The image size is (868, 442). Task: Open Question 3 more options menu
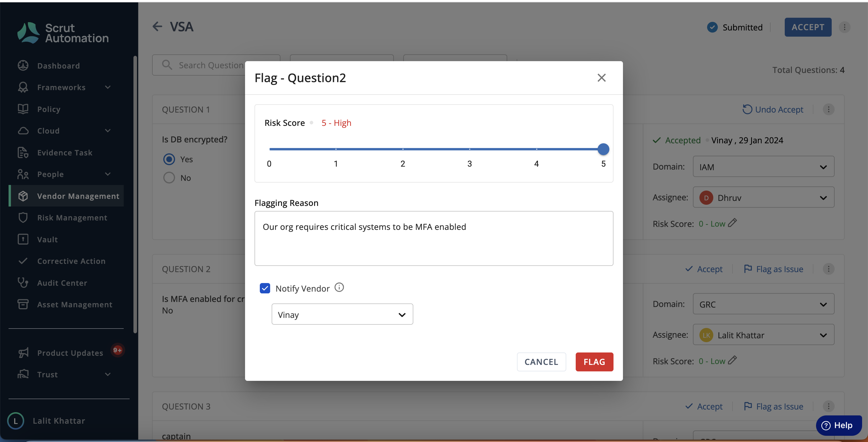click(x=828, y=406)
